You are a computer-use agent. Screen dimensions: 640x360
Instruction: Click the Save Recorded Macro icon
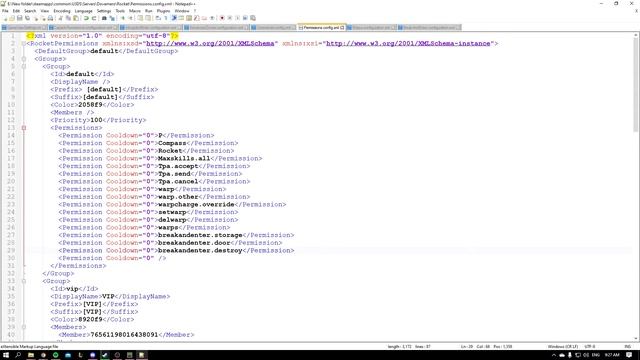(253, 18)
